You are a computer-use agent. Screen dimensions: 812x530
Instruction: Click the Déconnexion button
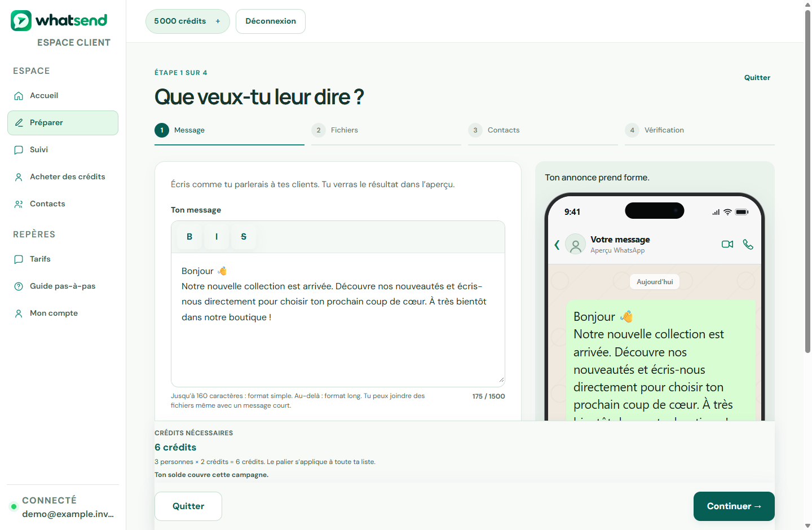271,21
